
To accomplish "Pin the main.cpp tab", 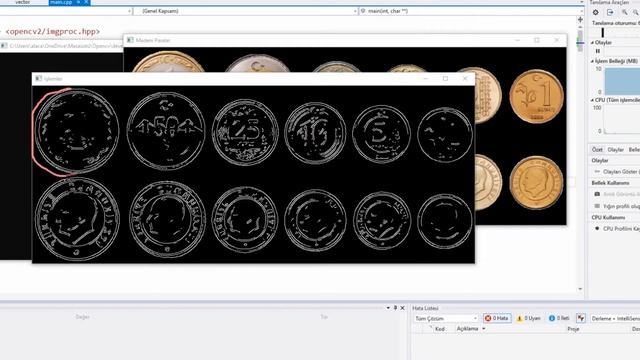I will pos(78,2).
